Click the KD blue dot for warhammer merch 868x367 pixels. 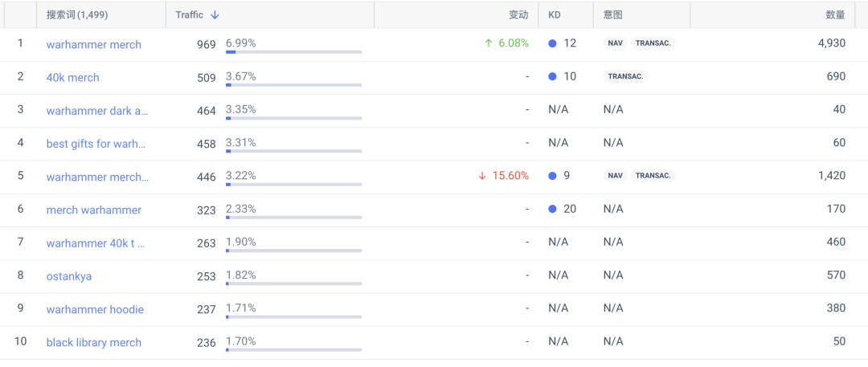pos(552,43)
